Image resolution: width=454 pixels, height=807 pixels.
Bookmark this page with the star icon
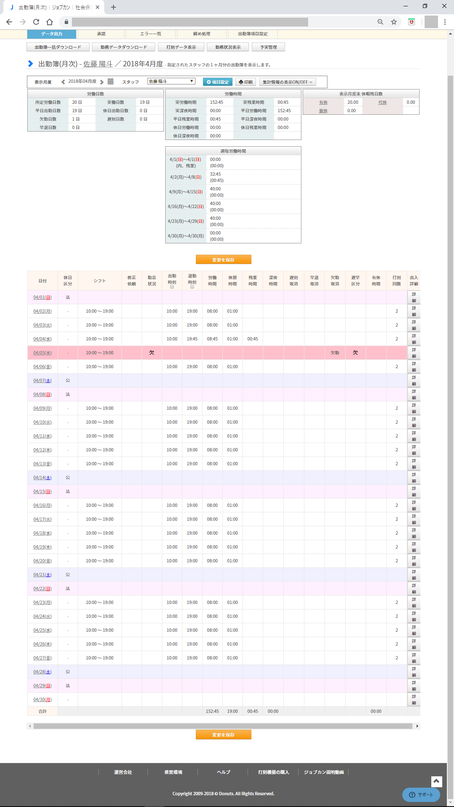click(x=394, y=22)
